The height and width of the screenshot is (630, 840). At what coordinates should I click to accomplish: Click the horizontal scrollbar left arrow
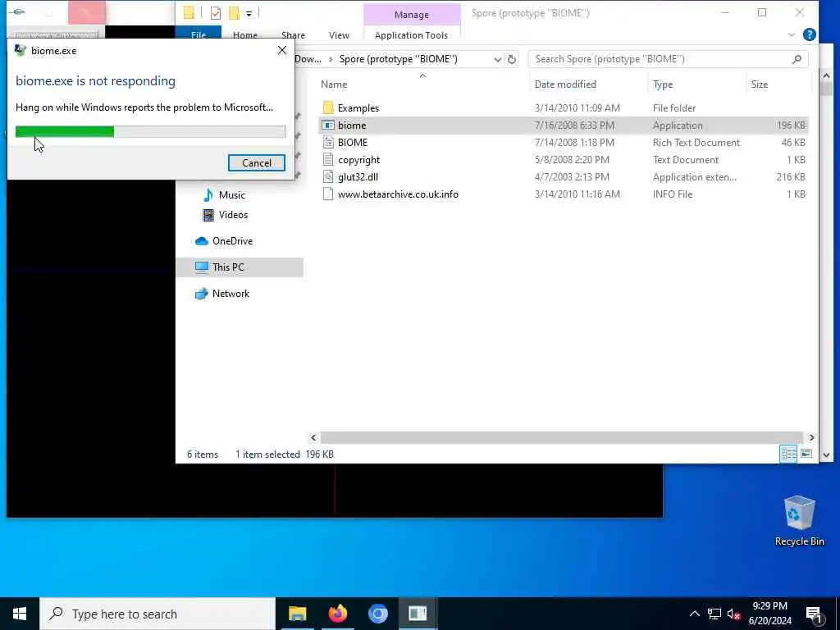pos(313,438)
